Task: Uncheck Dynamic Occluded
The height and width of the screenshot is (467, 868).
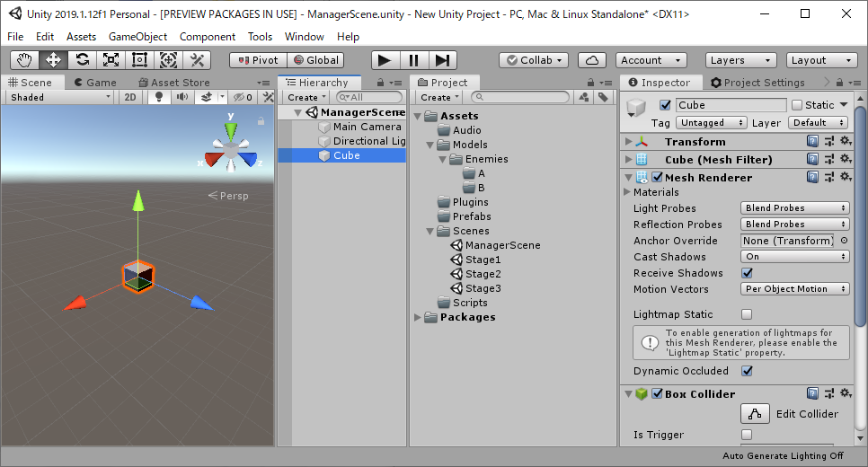Action: (747, 371)
